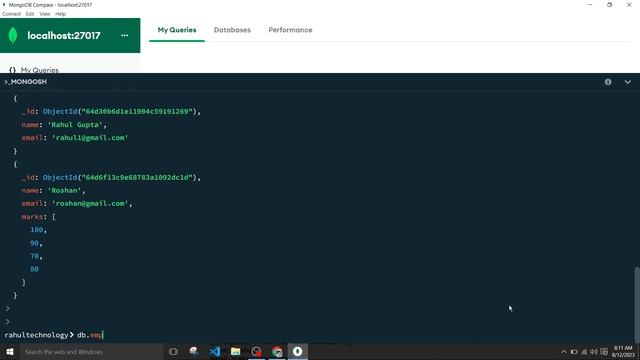Viewport: 640px width, 360px height.
Task: Click the email value 'roshan@gmail.com'
Action: [x=90, y=203]
